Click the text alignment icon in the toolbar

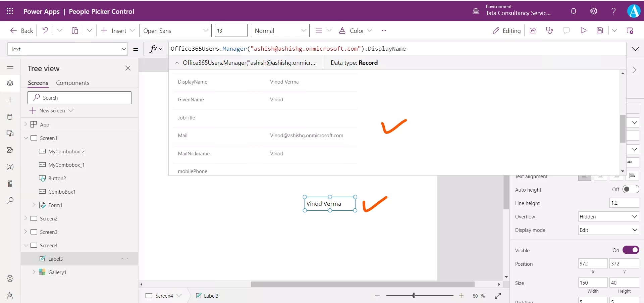[319, 31]
